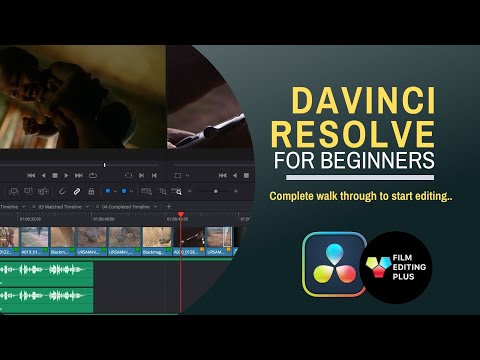Select the A000_0128 clip under the playhead

[x=189, y=241]
